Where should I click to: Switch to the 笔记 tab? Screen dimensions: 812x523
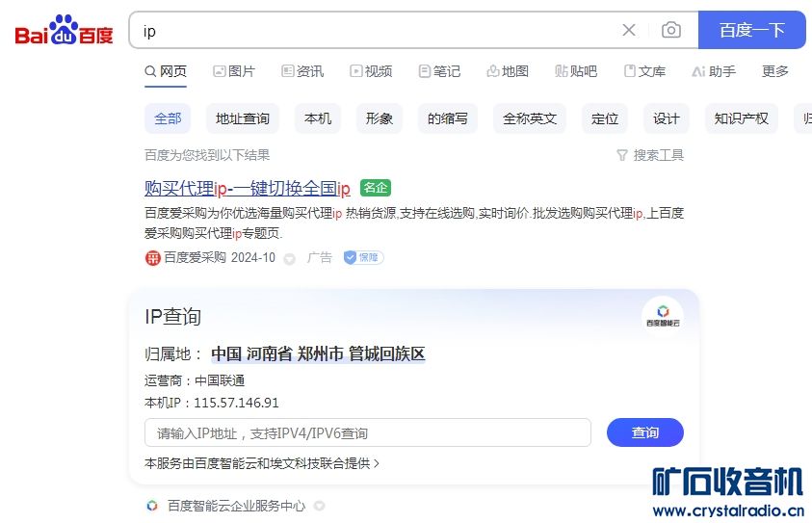[x=439, y=71]
